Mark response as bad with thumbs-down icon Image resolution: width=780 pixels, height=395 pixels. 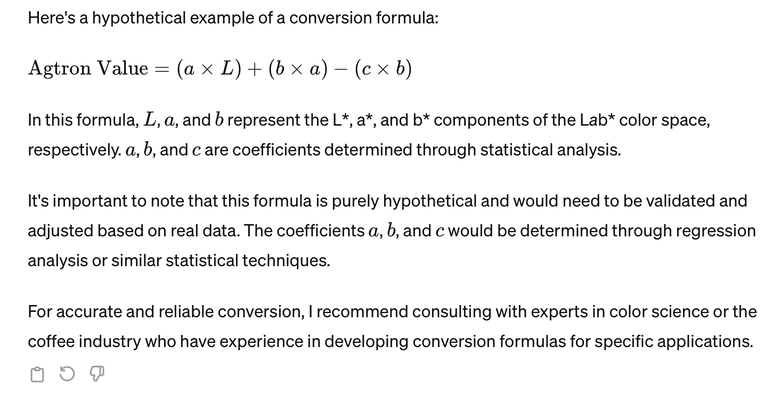point(97,374)
